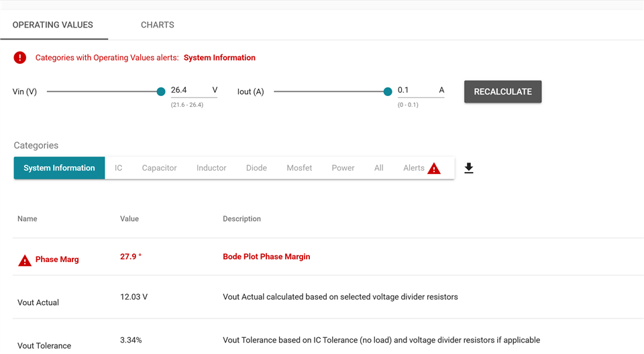
Task: Select the System Information category
Action: point(59,168)
